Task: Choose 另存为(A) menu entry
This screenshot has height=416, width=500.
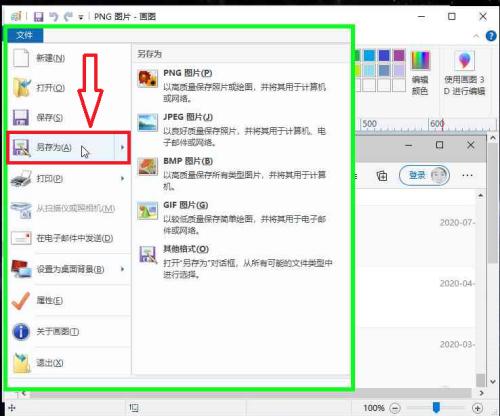Action: point(61,147)
